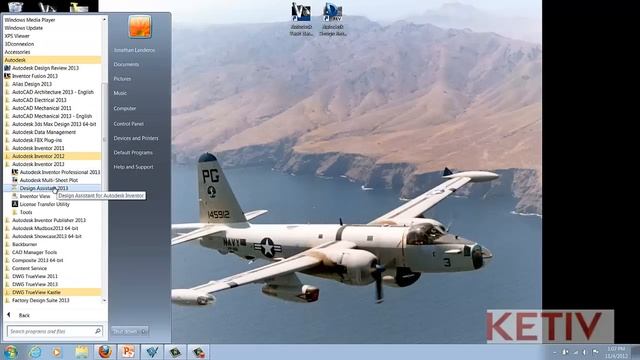Click the search magnifier icon

pos(98,331)
